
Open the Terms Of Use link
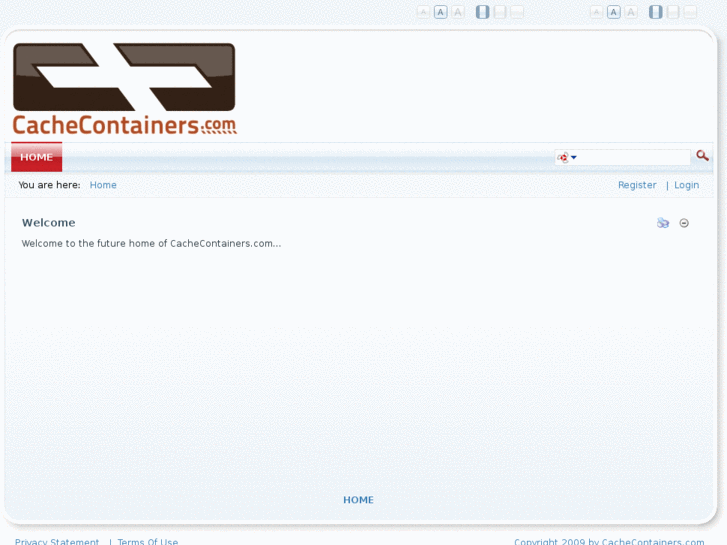click(147, 542)
